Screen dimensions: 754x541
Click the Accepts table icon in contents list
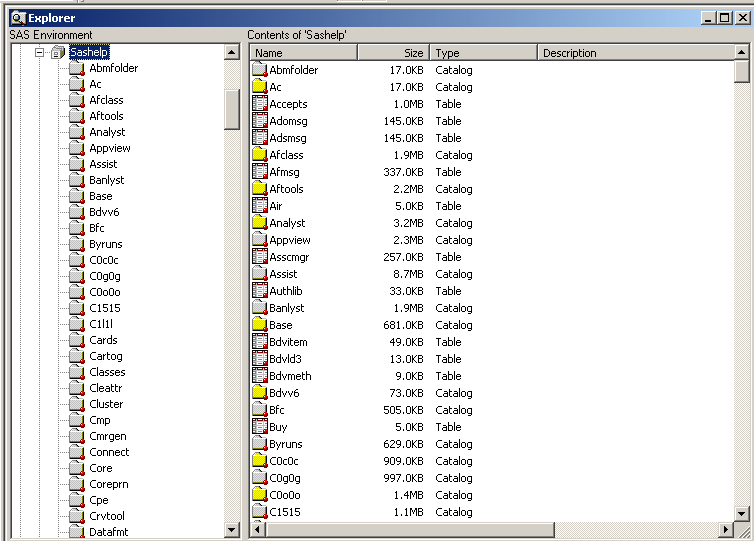(x=260, y=104)
